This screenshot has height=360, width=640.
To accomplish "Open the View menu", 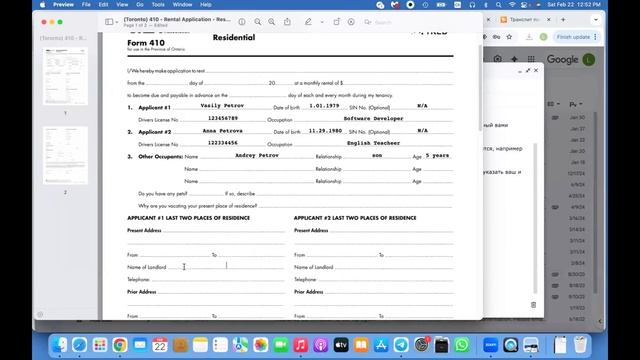I will pyautogui.click(x=122, y=5).
